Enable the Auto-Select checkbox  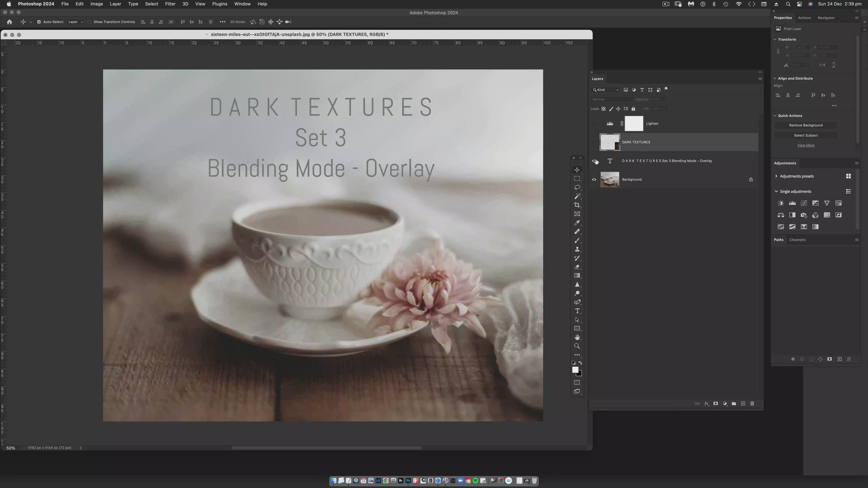click(x=39, y=21)
